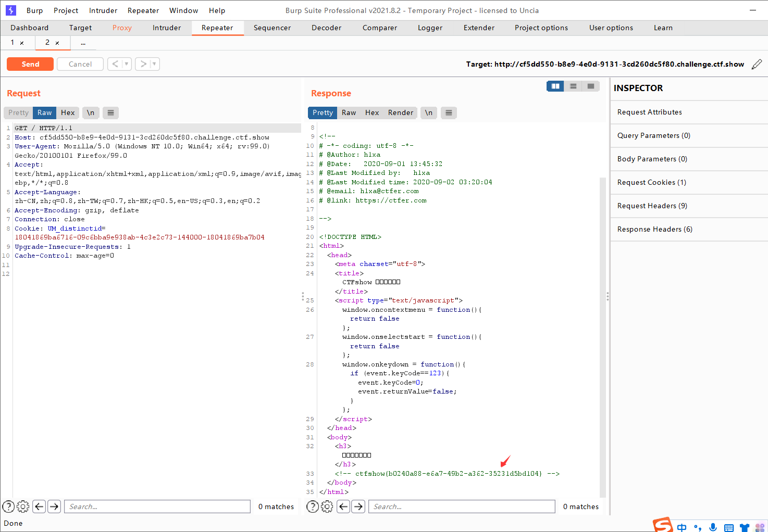The height and width of the screenshot is (532, 768).
Task: Select side-by-side layout icon
Action: point(555,86)
